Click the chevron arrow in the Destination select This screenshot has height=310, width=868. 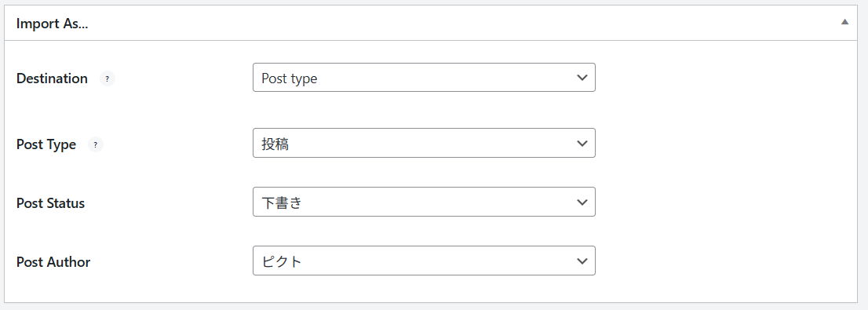pyautogui.click(x=582, y=78)
